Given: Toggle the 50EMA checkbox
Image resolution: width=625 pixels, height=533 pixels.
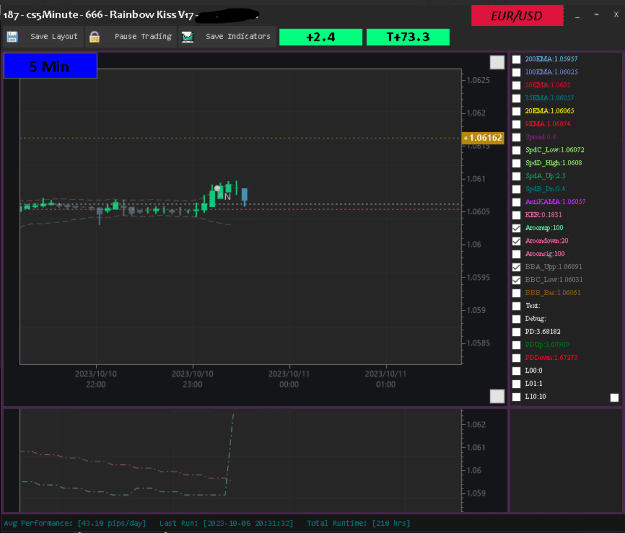Looking at the screenshot, I should [516, 85].
